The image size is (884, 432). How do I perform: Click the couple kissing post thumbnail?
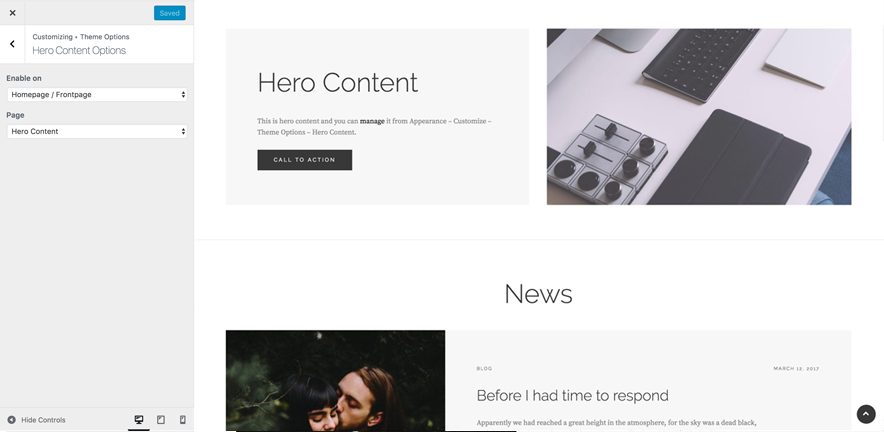point(335,381)
